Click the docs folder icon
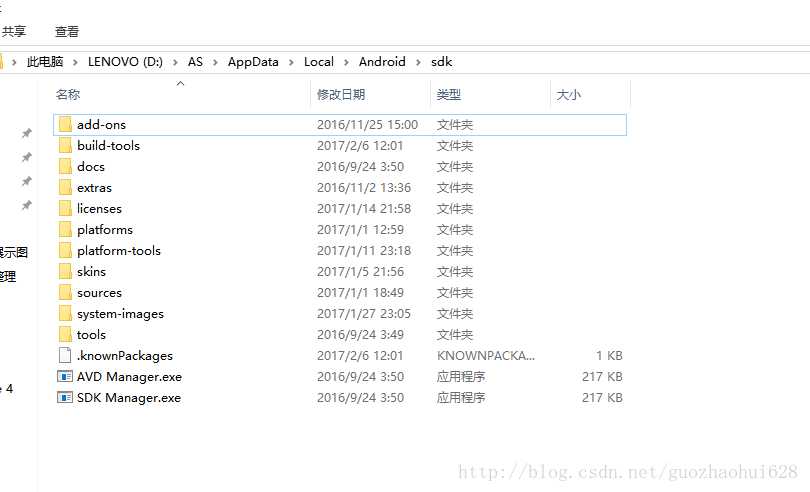The width and height of the screenshot is (810, 492). 65,166
